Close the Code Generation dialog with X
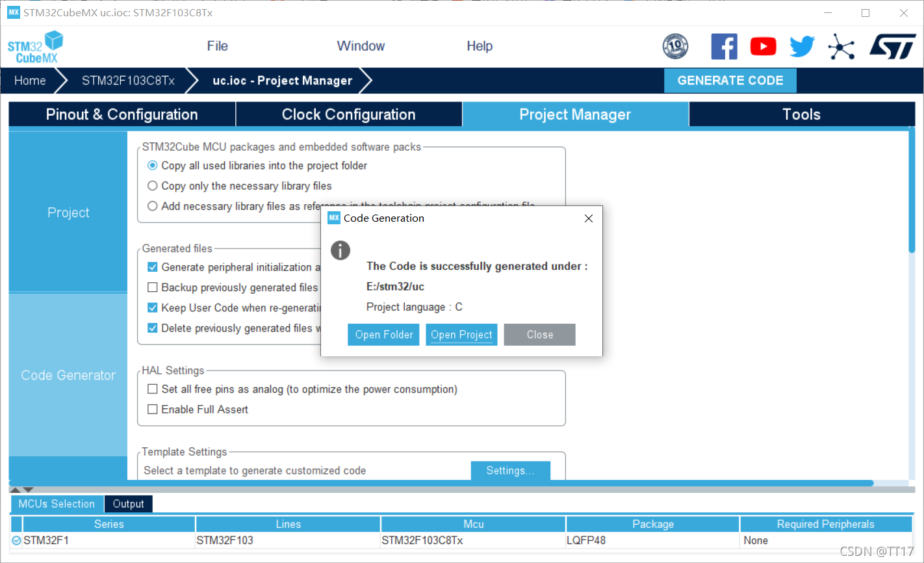Image resolution: width=924 pixels, height=563 pixels. pyautogui.click(x=589, y=218)
